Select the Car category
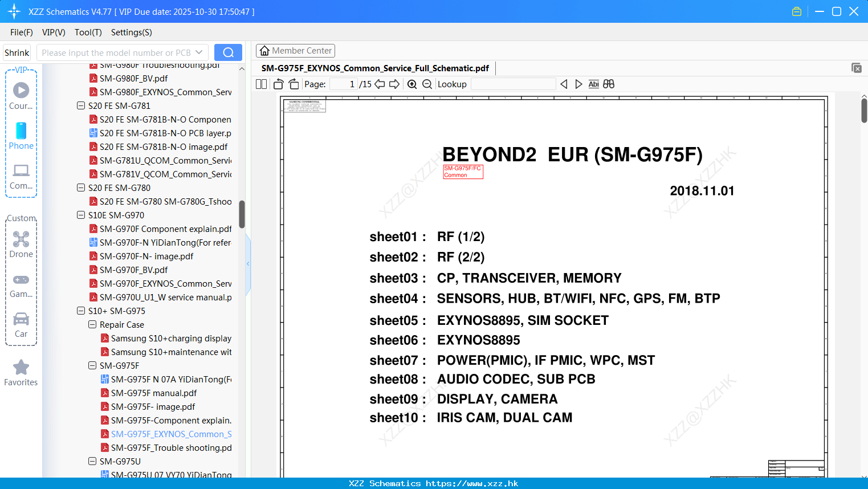868x489 pixels. (21, 325)
